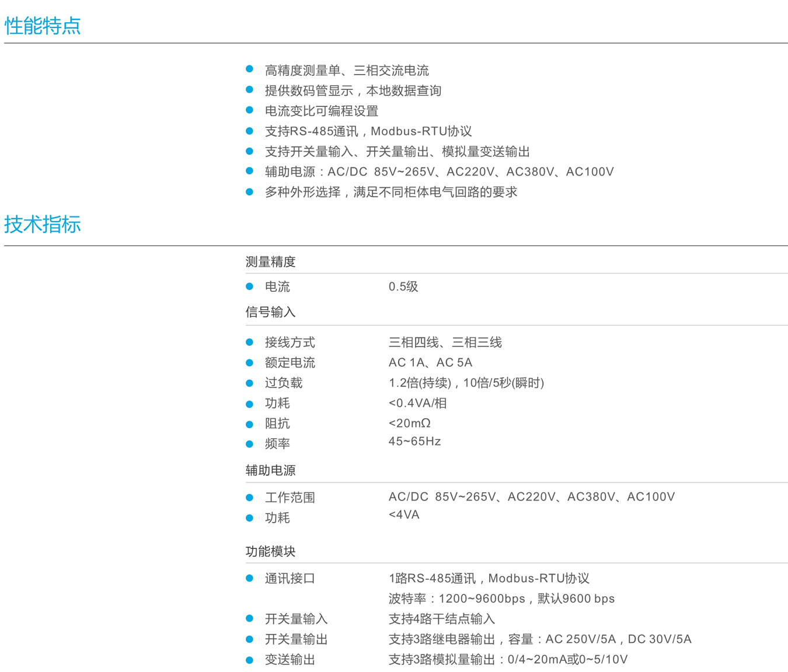
Task: Select the bullet before 支持RS-485通讯 feature line
Action: [250, 131]
